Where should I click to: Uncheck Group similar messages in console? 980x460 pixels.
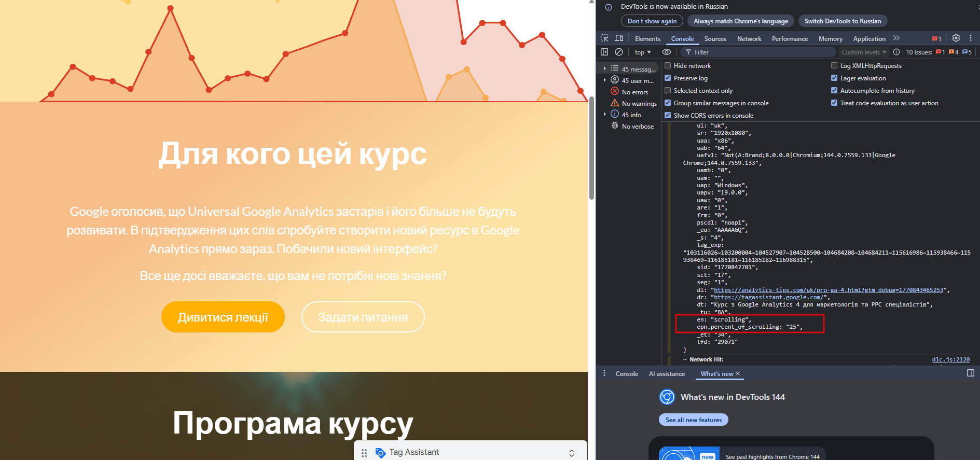(668, 103)
